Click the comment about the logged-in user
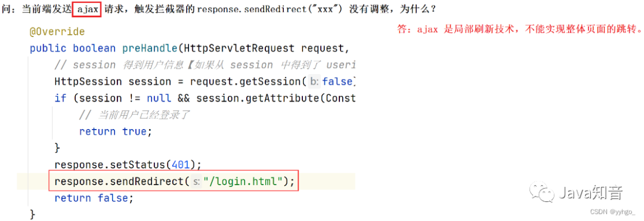Viewport: 644px width, 221px height. click(x=134, y=115)
